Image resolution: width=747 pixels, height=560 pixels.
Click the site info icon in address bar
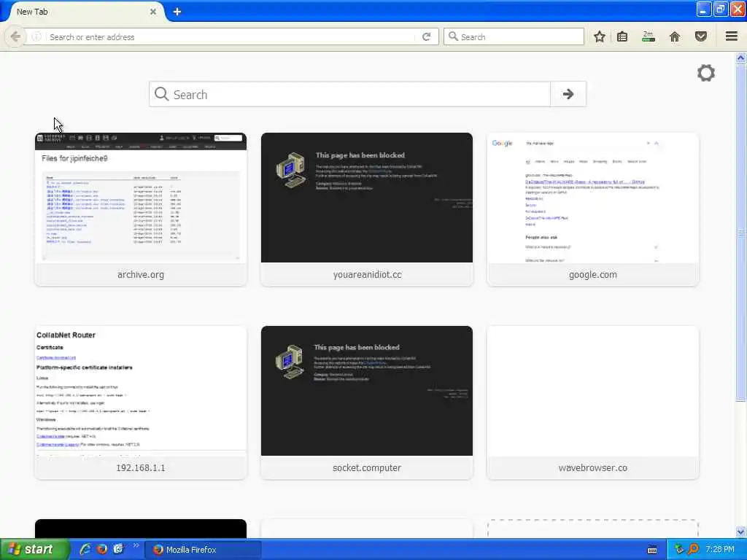click(x=36, y=36)
